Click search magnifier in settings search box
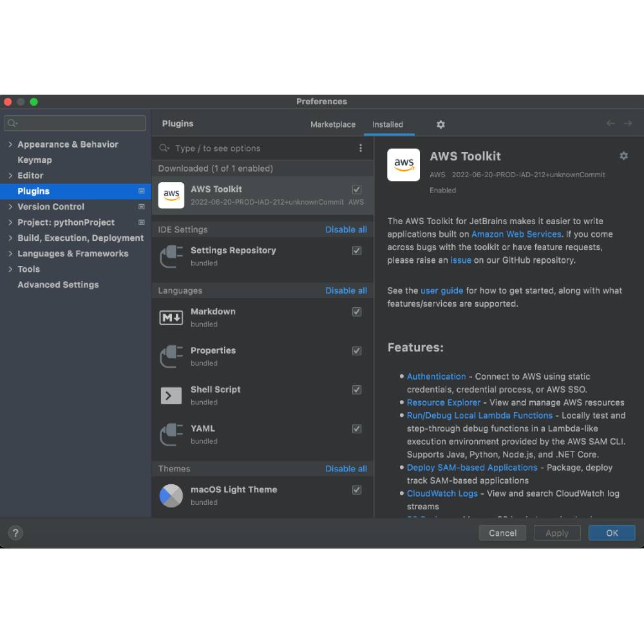Viewport: 644px width, 644px height. click(13, 123)
